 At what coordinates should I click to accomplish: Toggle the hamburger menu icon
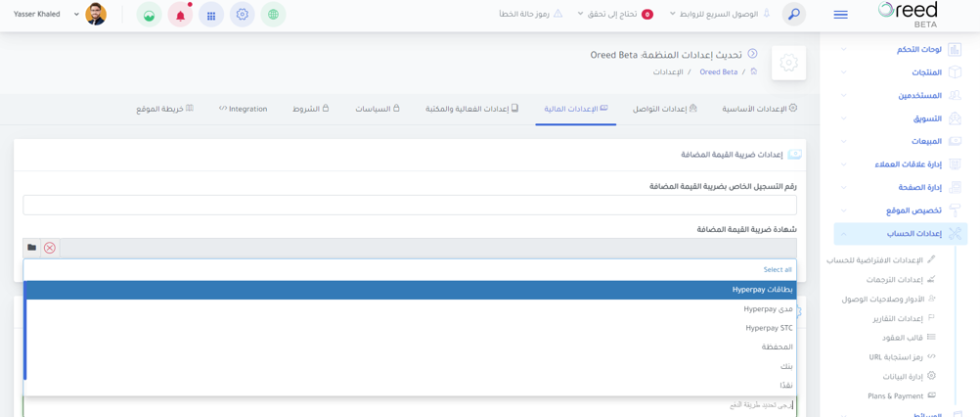click(x=840, y=15)
